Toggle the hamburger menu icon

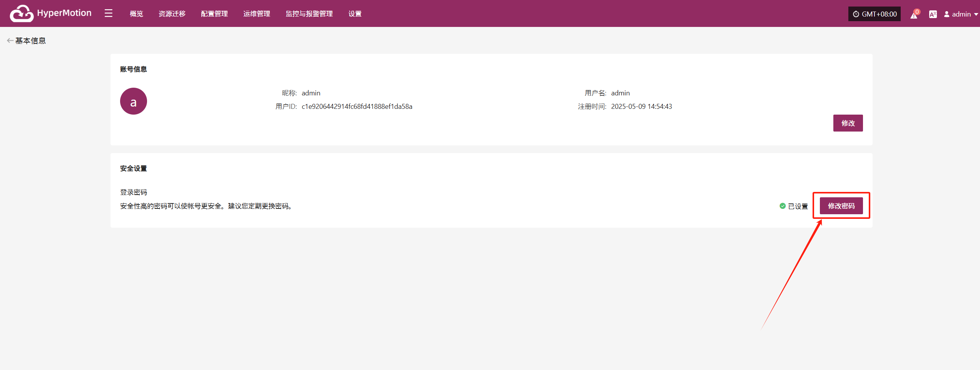(109, 13)
